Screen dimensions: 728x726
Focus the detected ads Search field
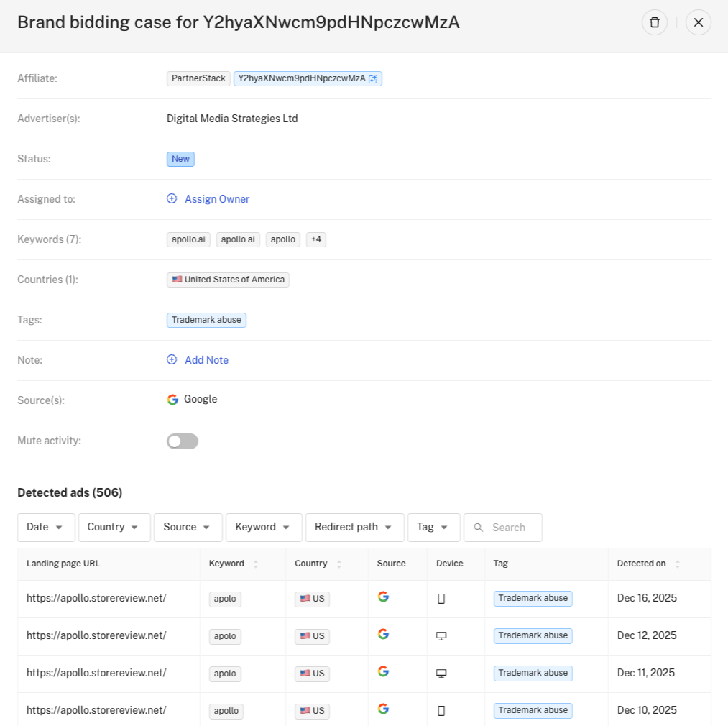[x=503, y=527]
